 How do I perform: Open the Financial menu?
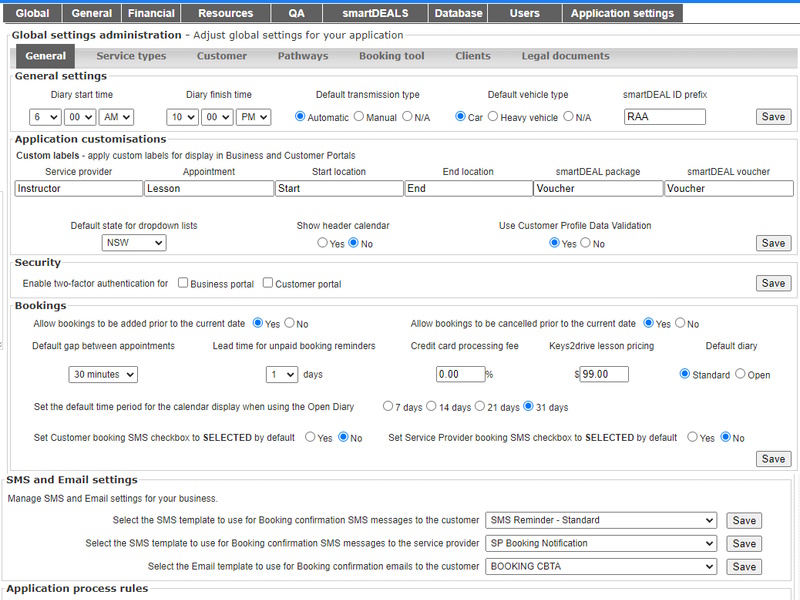152,14
